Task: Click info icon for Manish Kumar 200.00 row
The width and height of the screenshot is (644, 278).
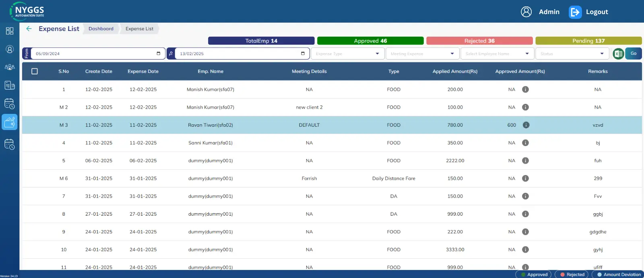Action: click(525, 89)
